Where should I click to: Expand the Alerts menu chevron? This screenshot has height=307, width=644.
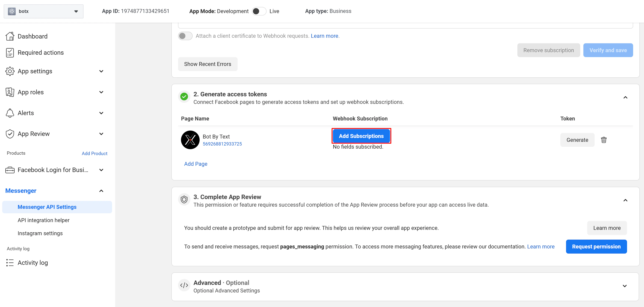(101, 113)
